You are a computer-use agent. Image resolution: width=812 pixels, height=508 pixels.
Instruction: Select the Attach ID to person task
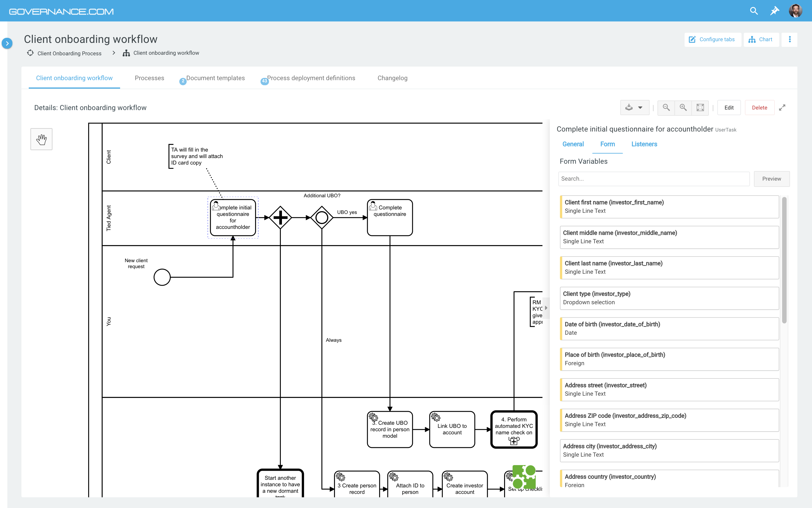click(x=410, y=485)
